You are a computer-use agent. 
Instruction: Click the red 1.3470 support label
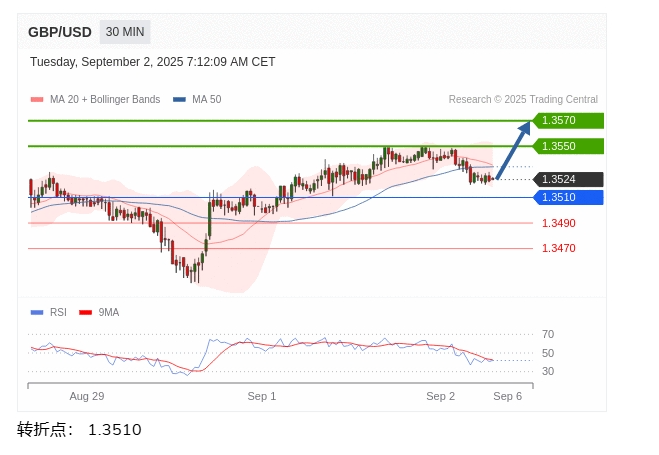point(559,248)
